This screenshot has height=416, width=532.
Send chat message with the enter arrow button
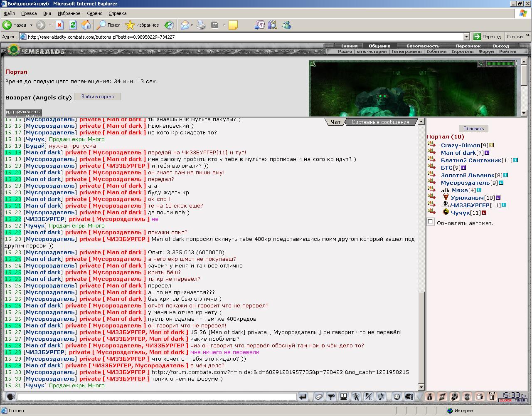(303, 397)
